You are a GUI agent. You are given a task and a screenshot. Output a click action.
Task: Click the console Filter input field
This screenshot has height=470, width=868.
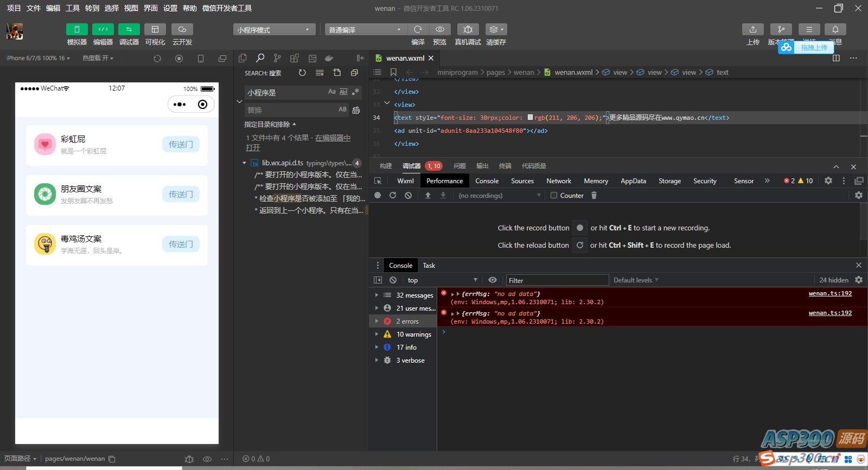click(x=557, y=280)
